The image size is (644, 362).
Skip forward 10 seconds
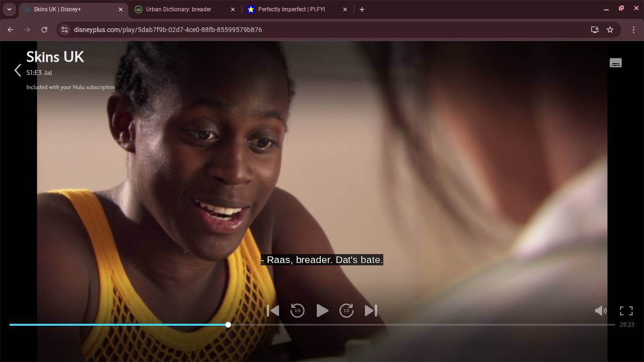point(347,311)
